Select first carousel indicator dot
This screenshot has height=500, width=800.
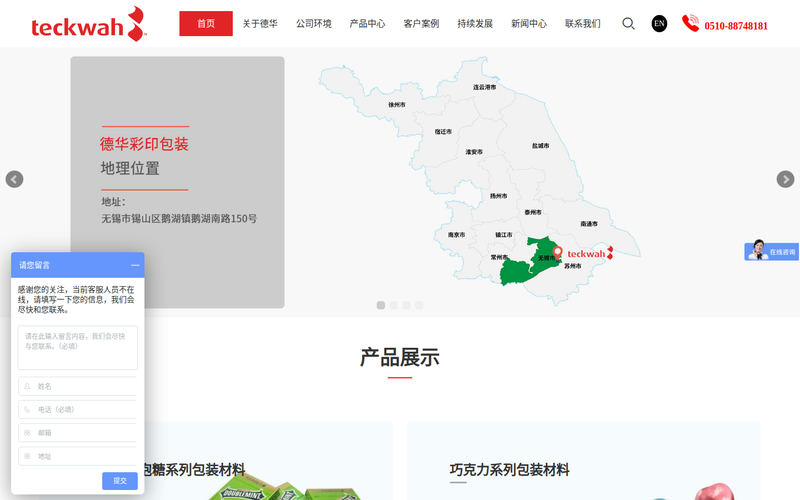[x=381, y=305]
